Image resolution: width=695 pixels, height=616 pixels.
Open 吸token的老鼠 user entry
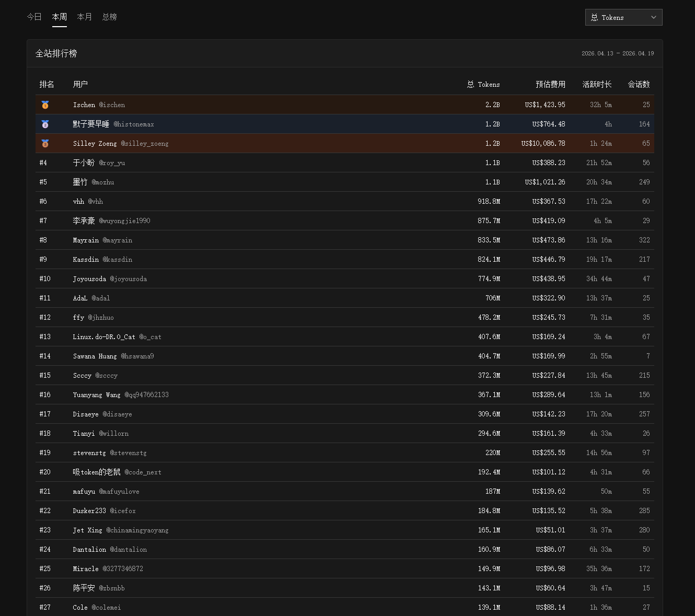pyautogui.click(x=117, y=472)
